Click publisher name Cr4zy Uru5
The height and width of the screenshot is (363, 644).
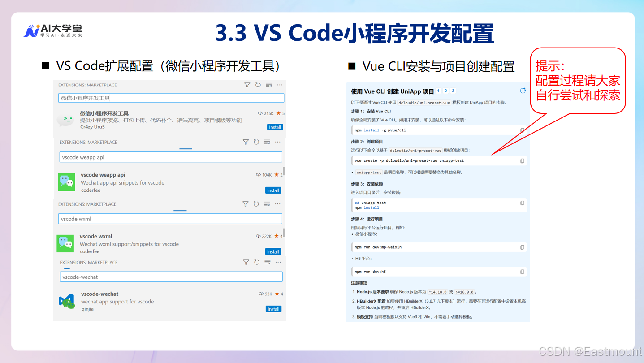pyautogui.click(x=92, y=127)
